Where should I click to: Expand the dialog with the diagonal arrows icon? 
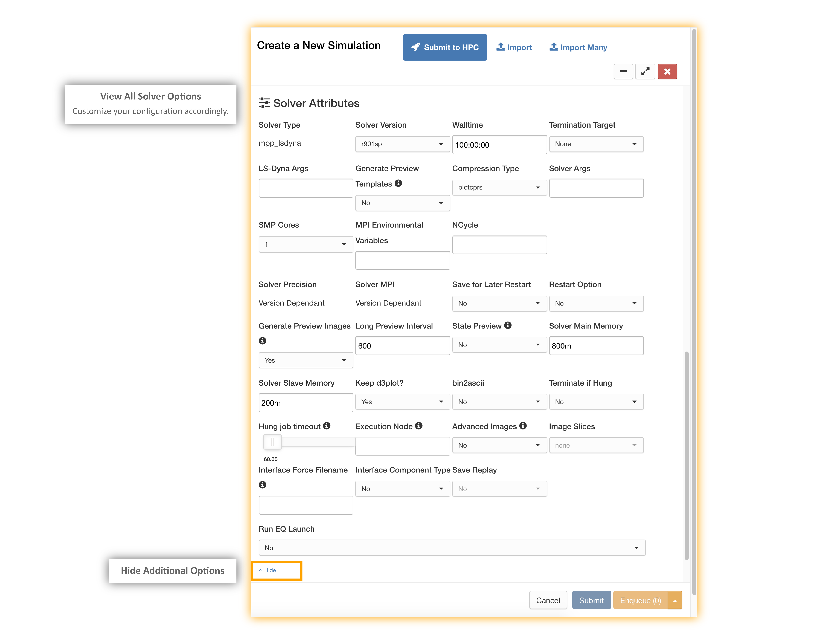tap(645, 71)
